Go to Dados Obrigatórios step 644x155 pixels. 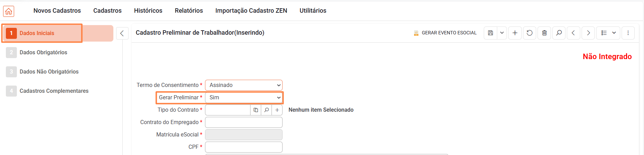click(43, 53)
